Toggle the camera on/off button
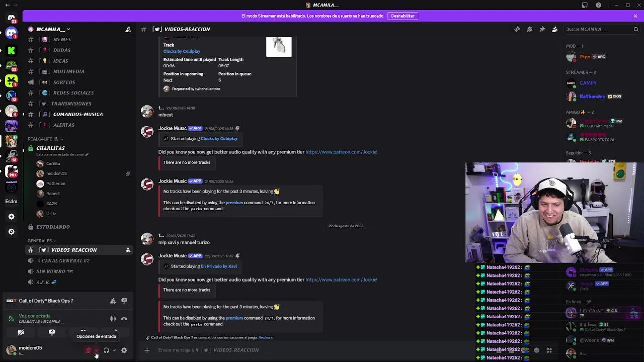644x362 pixels. pyautogui.click(x=21, y=332)
